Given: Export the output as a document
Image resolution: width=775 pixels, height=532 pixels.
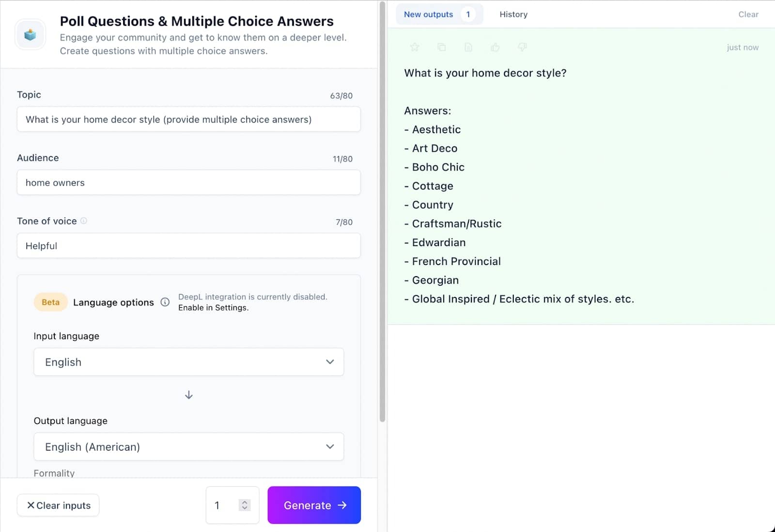Looking at the screenshot, I should (x=468, y=47).
